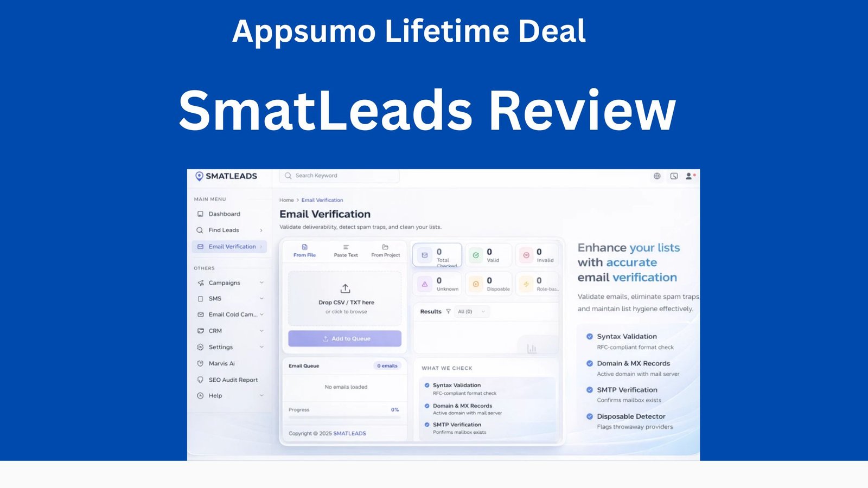Screen dimensions: 868x488
Task: Click SMATLEADS copyright footer link
Action: 349,433
